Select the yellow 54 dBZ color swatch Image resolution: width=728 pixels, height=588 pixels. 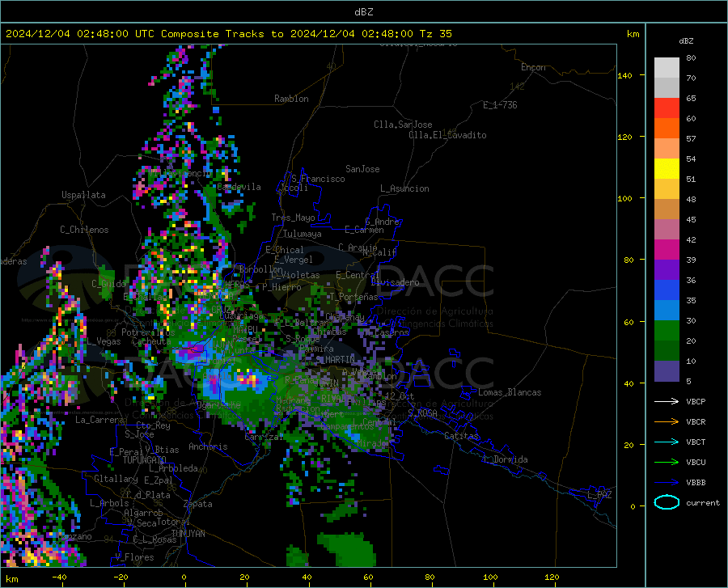coord(667,169)
